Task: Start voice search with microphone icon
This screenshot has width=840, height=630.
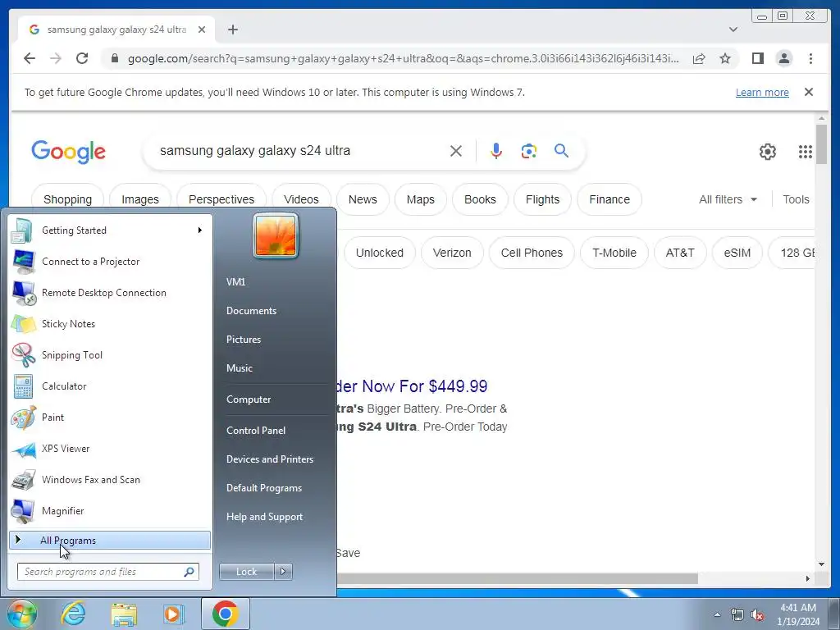Action: (x=496, y=151)
